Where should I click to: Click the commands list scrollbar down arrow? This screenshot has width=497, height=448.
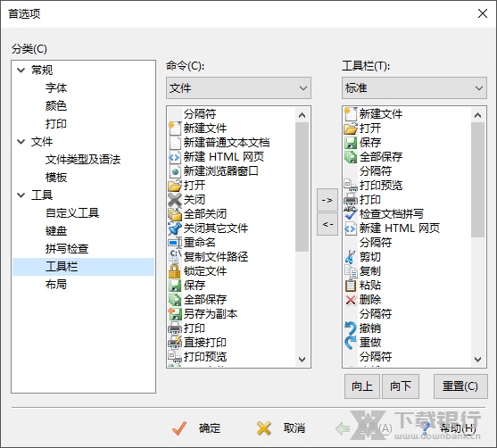pyautogui.click(x=302, y=360)
